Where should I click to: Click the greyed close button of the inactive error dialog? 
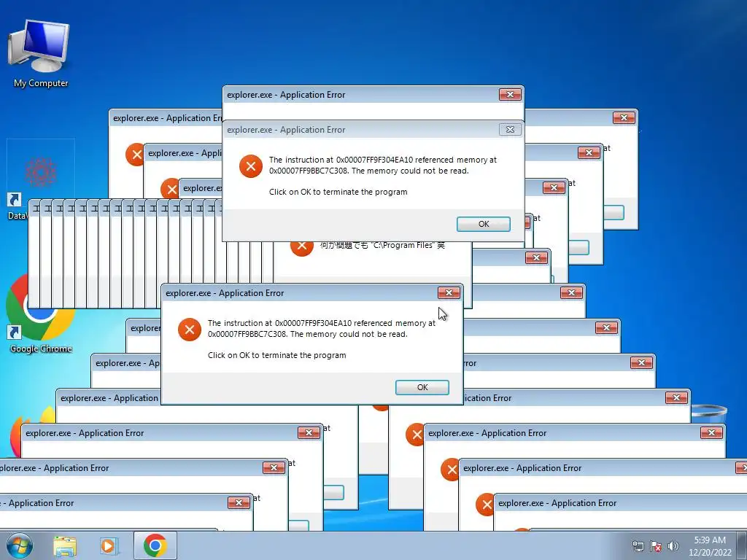coord(510,130)
